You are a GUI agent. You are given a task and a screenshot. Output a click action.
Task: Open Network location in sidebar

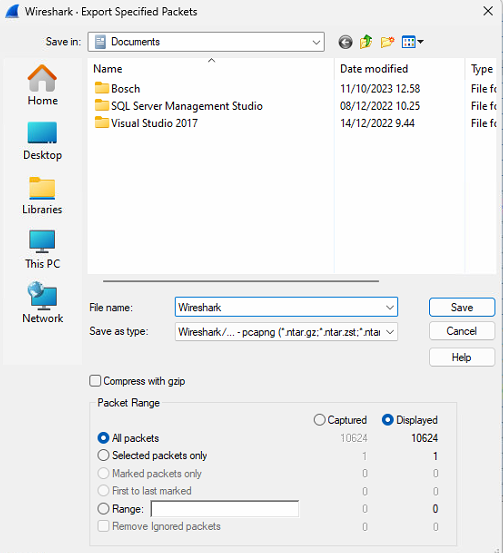coord(42,303)
